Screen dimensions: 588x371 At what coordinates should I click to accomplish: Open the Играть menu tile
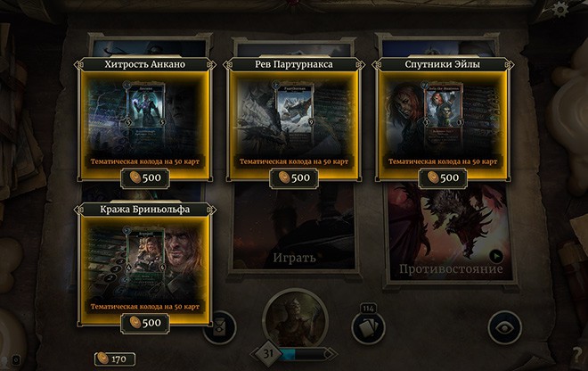(294, 230)
